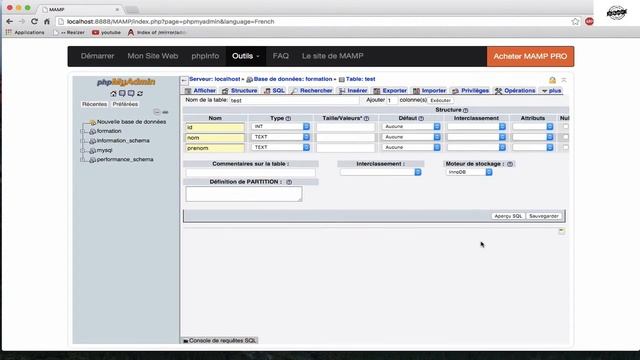640x360 pixels.
Task: Click the database icon next to mysql
Action: click(93, 151)
